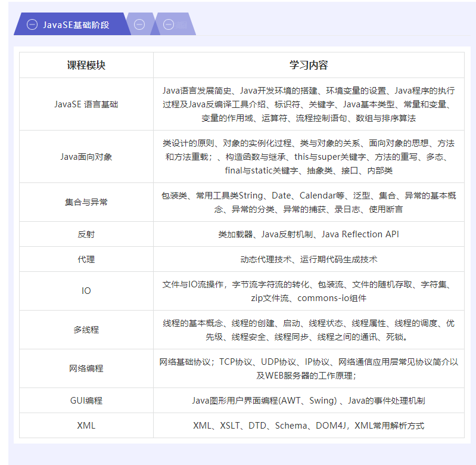Click the minus circle icon beside JavaSE基础阶段
Viewport: 476px width, 465px height.
pyautogui.click(x=32, y=24)
